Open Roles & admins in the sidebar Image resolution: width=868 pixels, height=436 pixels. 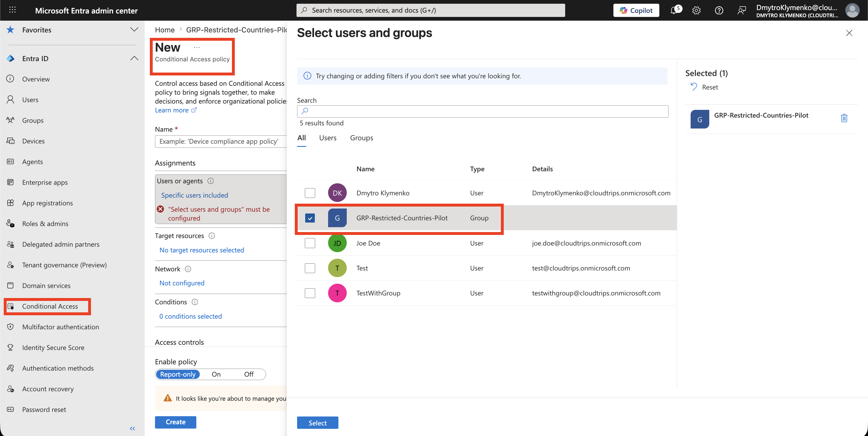pyautogui.click(x=45, y=223)
